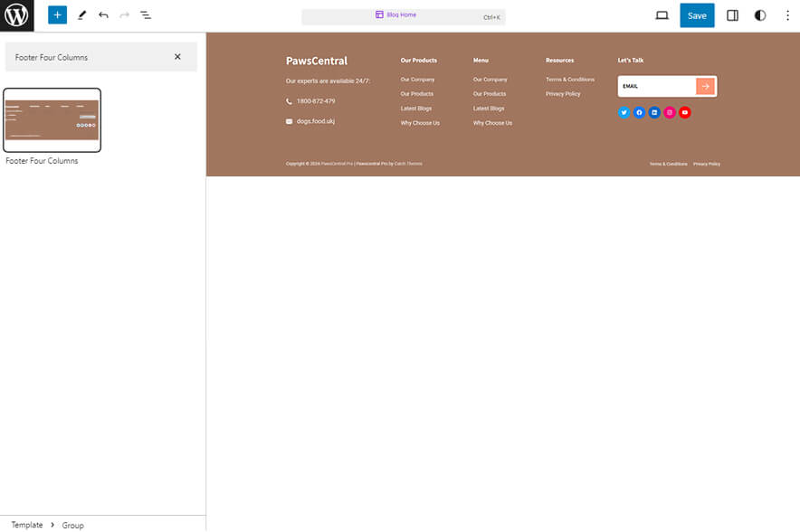Open the desktop view options
800x532 pixels.
662,15
